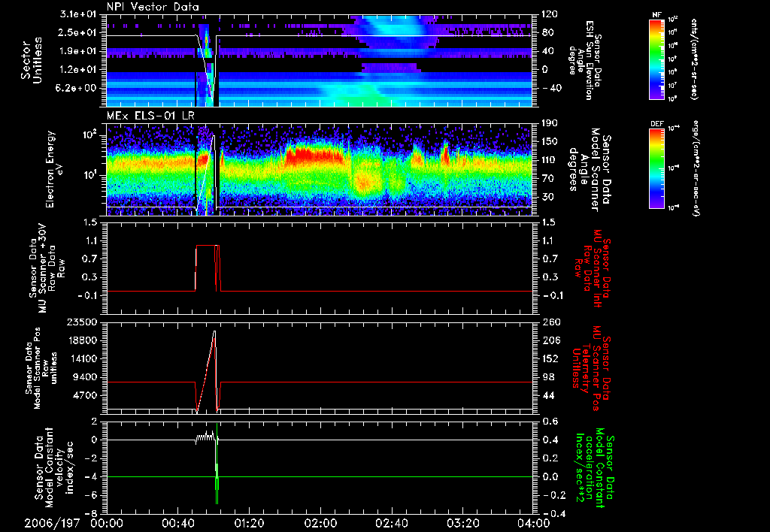770x532 pixels.
Task: Click the 'MU Scanner +30V Raw Data' axis label
Action: [x=47, y=268]
